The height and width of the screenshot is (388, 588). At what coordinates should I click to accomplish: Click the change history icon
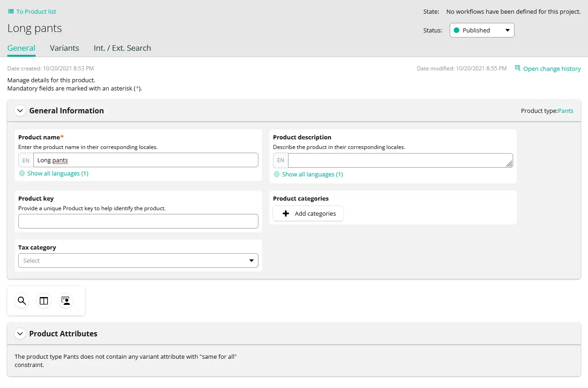click(518, 68)
